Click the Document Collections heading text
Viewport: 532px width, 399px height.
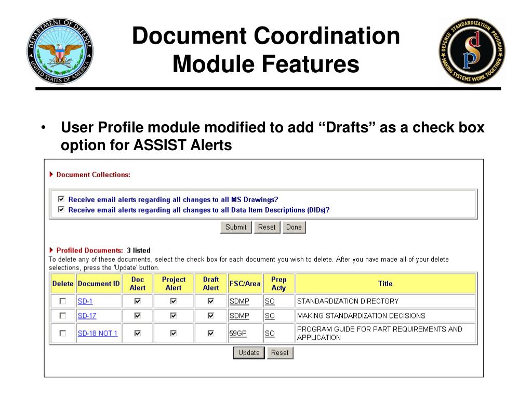click(x=94, y=175)
